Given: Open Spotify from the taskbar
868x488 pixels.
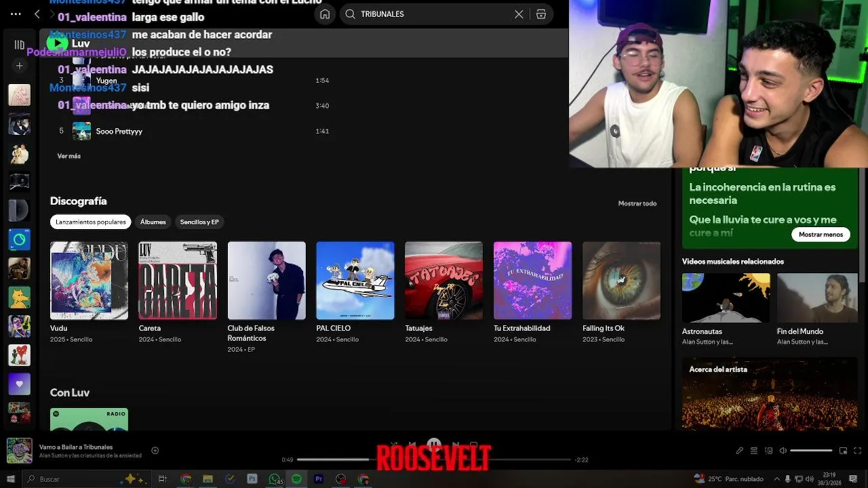Looking at the screenshot, I should [296, 479].
